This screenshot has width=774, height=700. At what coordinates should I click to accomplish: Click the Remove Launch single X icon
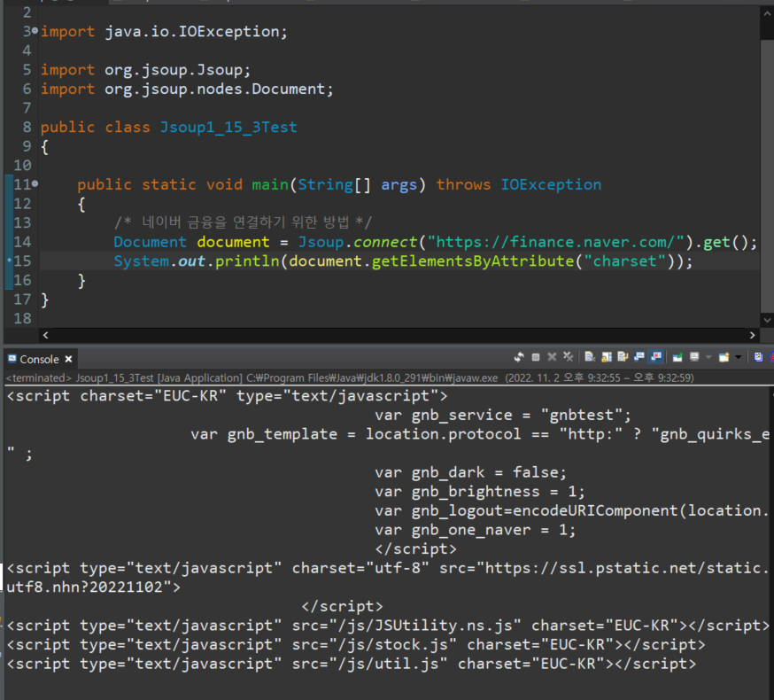(x=552, y=357)
